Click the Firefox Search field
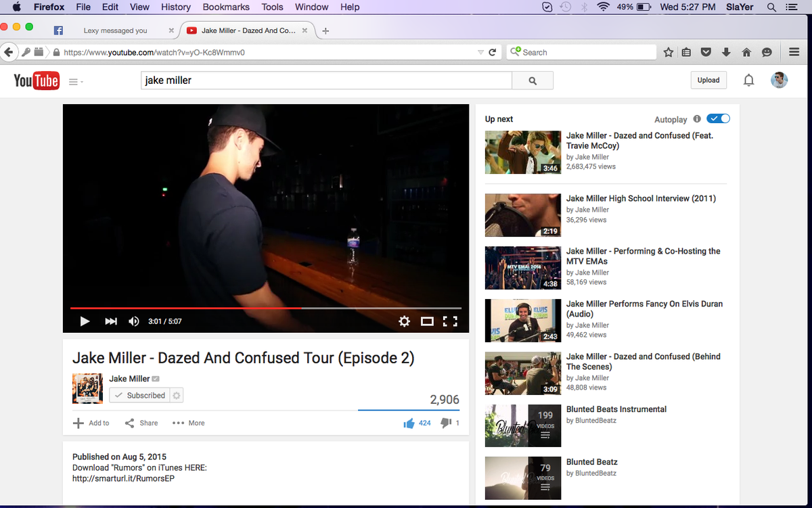Viewport: 812px width, 508px height. pyautogui.click(x=582, y=52)
